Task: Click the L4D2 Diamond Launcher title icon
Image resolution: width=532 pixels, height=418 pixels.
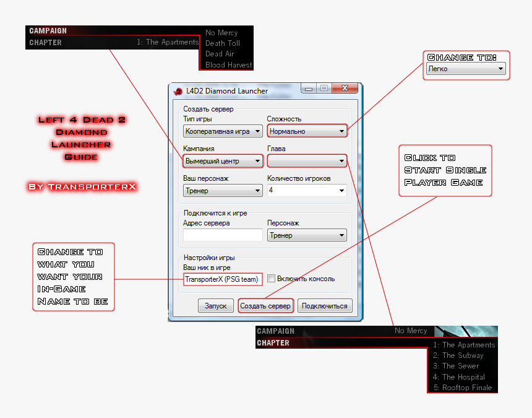Action: point(178,91)
